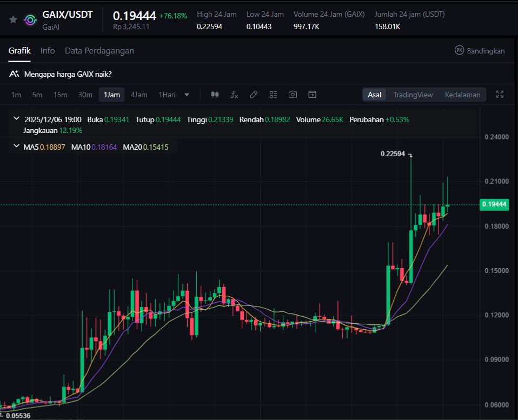Switch to the Data Perdagangan tab

pyautogui.click(x=99, y=51)
